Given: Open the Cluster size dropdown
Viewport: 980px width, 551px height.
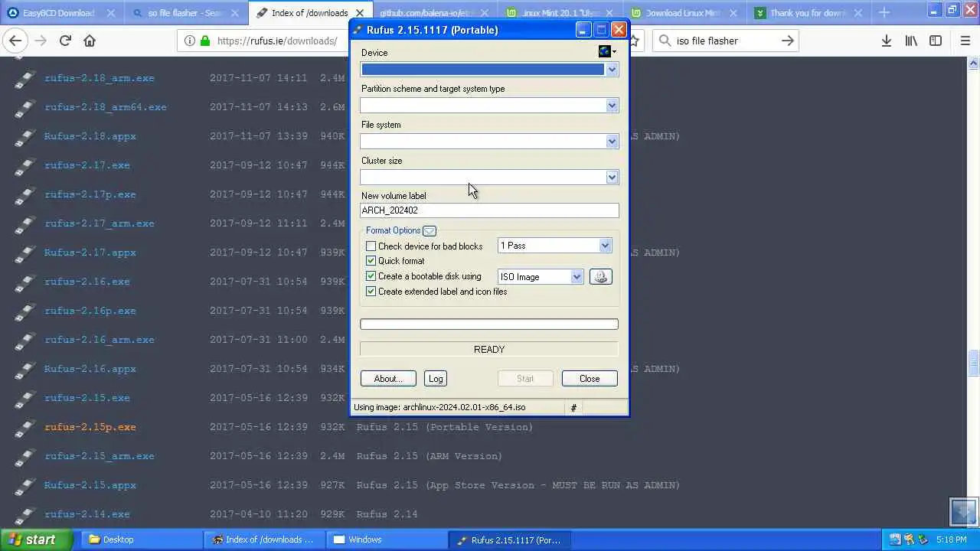Looking at the screenshot, I should point(612,178).
